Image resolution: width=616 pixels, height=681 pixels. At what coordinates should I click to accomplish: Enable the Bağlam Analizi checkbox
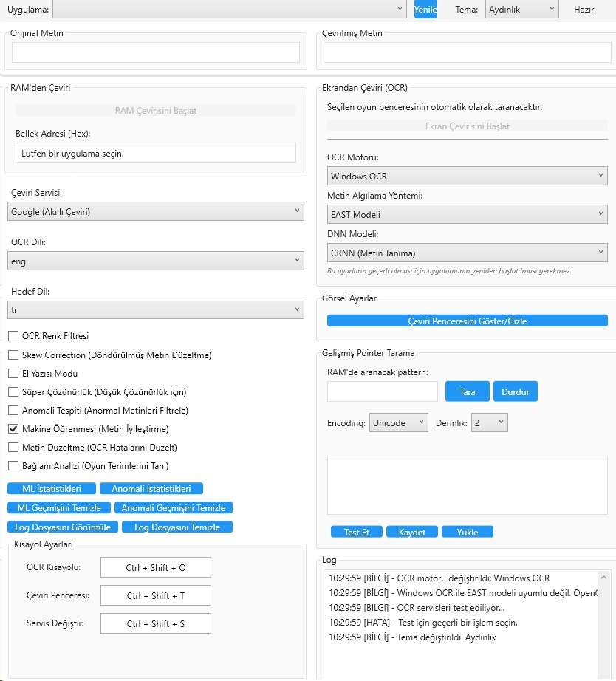pos(13,466)
